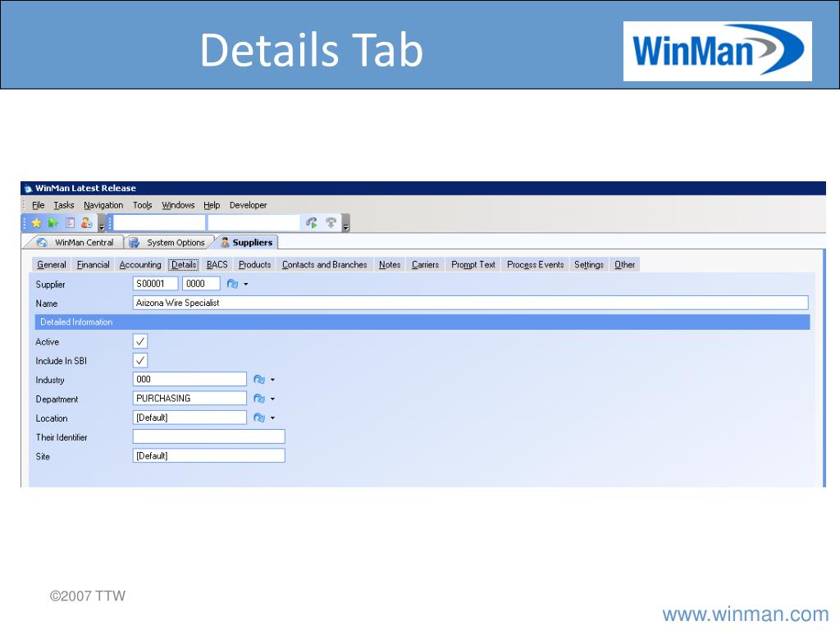
Task: Click the empty Their Identifier field
Action: point(209,436)
